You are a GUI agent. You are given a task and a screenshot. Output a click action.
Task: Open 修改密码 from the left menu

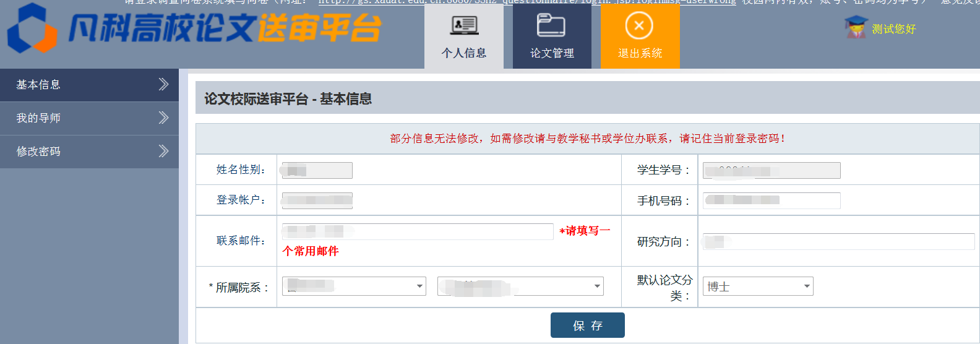(38, 152)
